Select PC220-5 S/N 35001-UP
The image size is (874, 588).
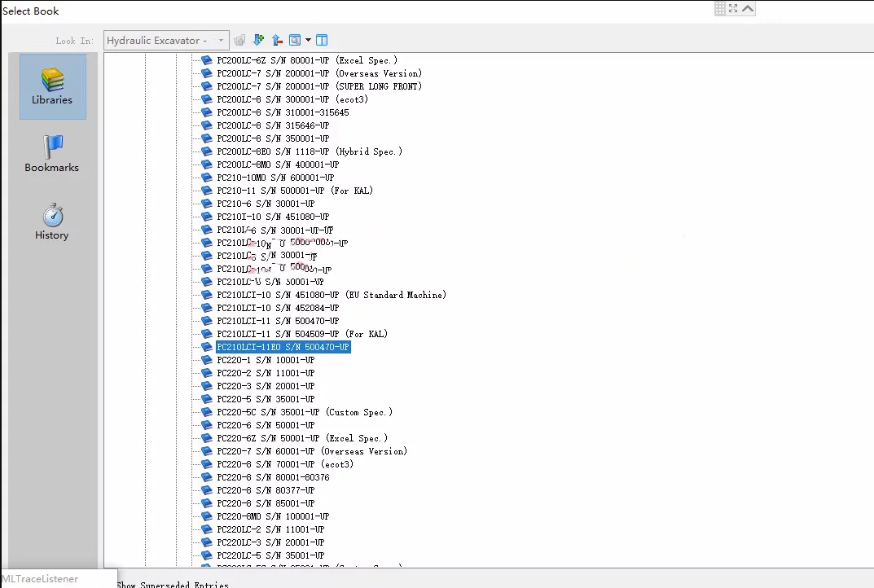click(266, 399)
